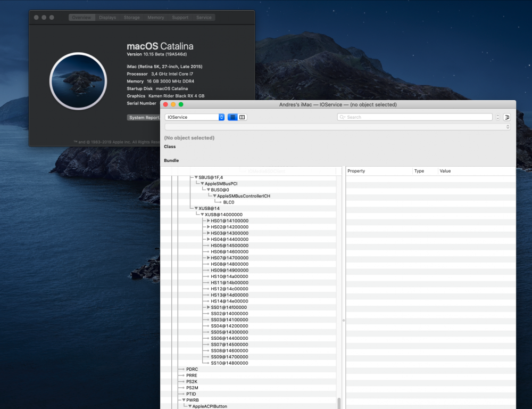Select the HS11@14b00000 entry
532x409 pixels.
pyautogui.click(x=230, y=283)
